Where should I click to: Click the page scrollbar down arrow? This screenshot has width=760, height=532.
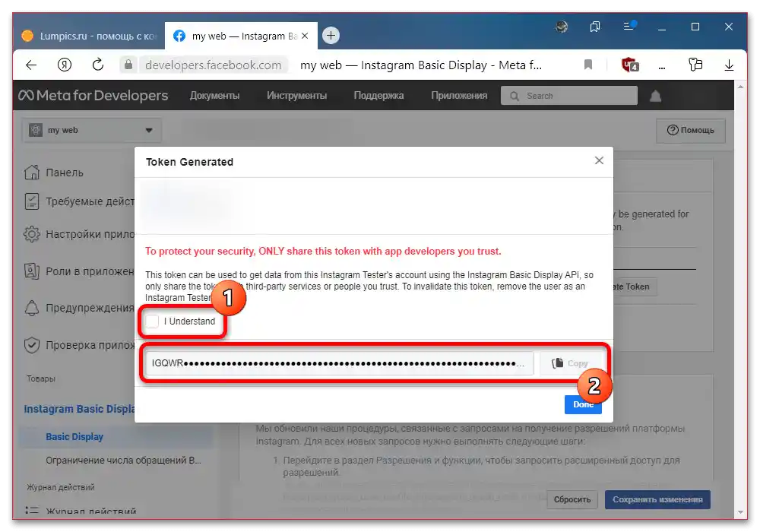pos(740,511)
